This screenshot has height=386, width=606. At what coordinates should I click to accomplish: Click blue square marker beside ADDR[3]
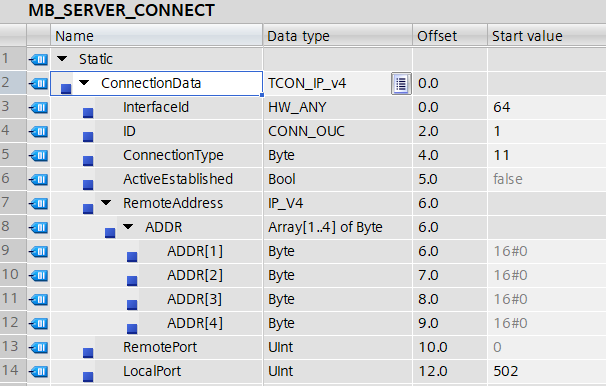132,304
